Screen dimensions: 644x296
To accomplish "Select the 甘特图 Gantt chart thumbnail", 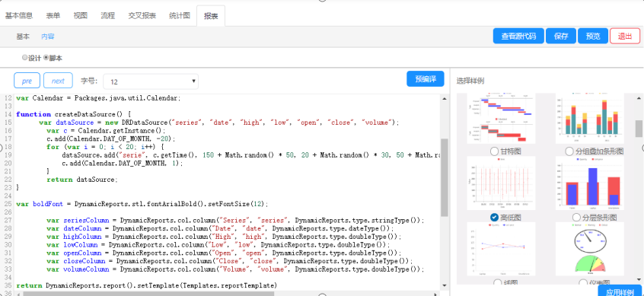I will (x=501, y=118).
